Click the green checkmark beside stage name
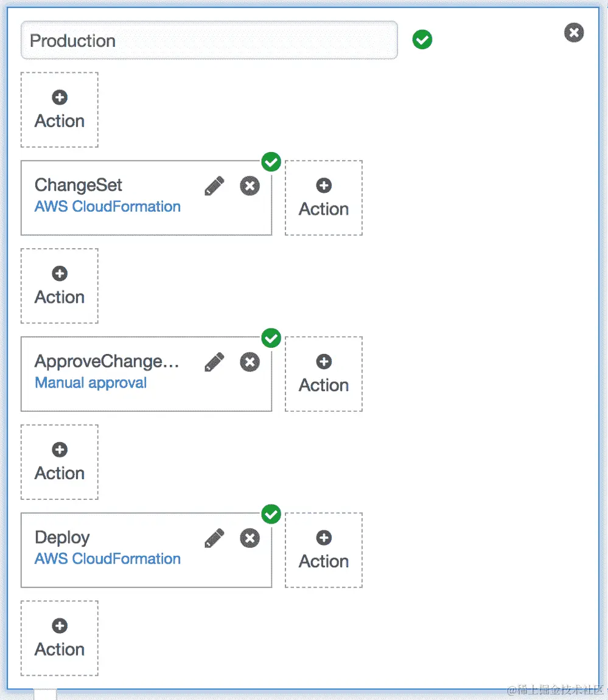This screenshot has width=608, height=700. coord(422,40)
